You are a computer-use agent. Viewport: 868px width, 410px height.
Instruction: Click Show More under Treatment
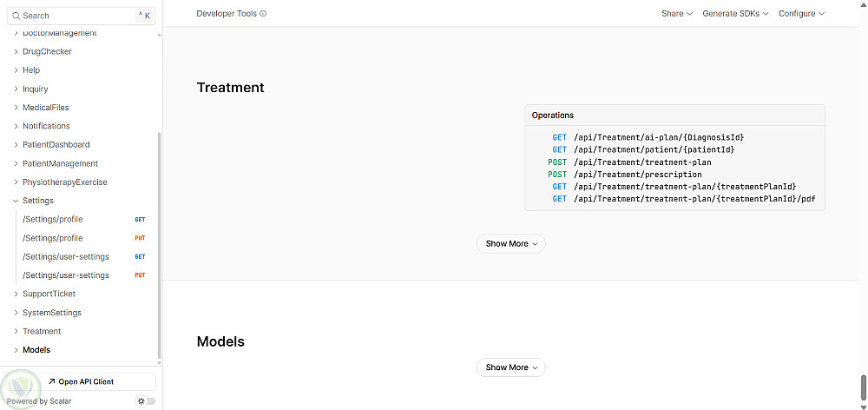[x=511, y=244]
